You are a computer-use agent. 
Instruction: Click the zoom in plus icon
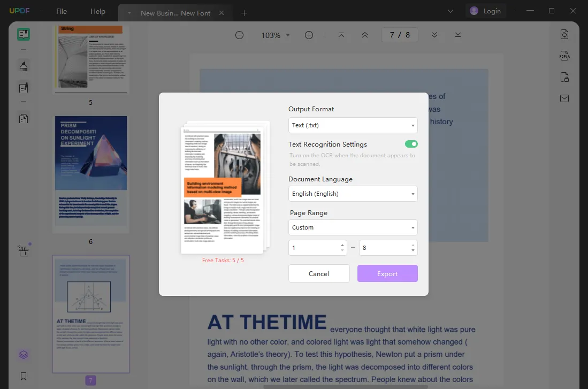309,35
